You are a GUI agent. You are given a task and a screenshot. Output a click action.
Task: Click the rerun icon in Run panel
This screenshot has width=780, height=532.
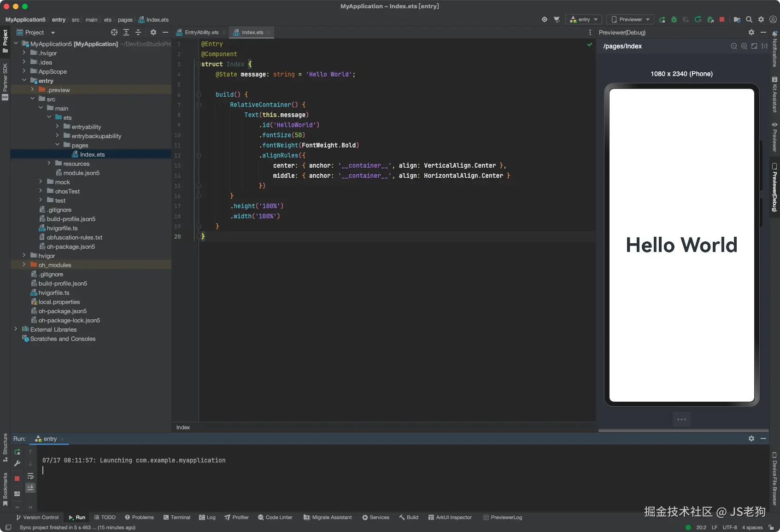coord(17,452)
